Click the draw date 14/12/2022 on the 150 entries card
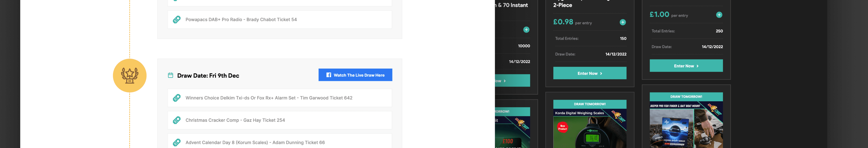The image size is (868, 148). coord(616,54)
